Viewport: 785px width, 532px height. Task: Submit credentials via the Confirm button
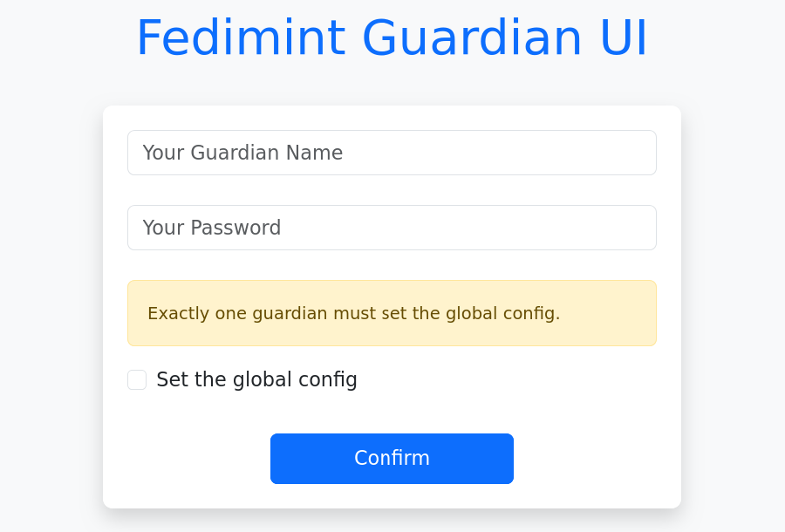(x=392, y=458)
